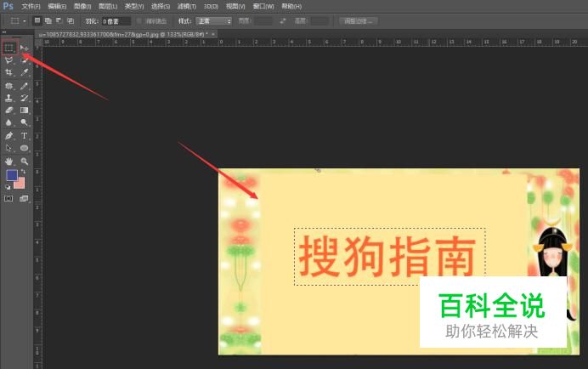Image resolution: width=588 pixels, height=369 pixels.
Task: Click the blue foreground color swatch
Action: pyautogui.click(x=12, y=175)
